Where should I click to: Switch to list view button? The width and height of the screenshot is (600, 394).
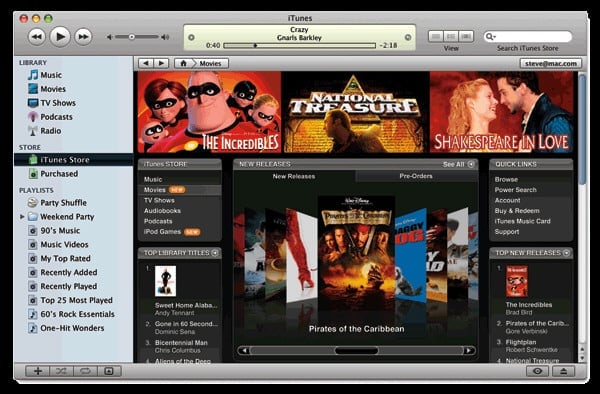[435, 36]
